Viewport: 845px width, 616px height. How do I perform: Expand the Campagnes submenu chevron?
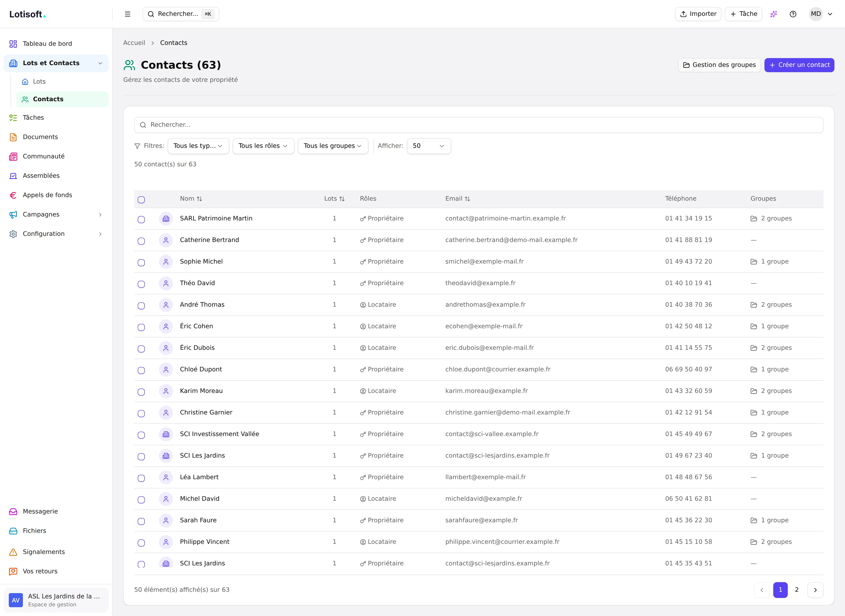click(100, 215)
